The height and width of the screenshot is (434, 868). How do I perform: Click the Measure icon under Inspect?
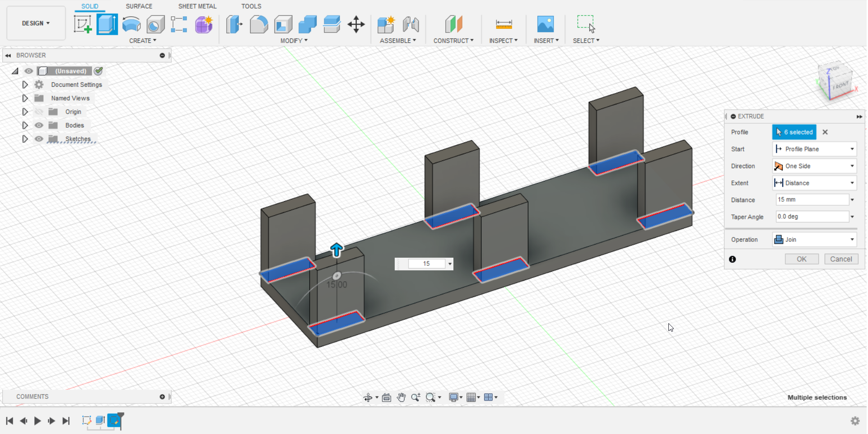point(504,24)
